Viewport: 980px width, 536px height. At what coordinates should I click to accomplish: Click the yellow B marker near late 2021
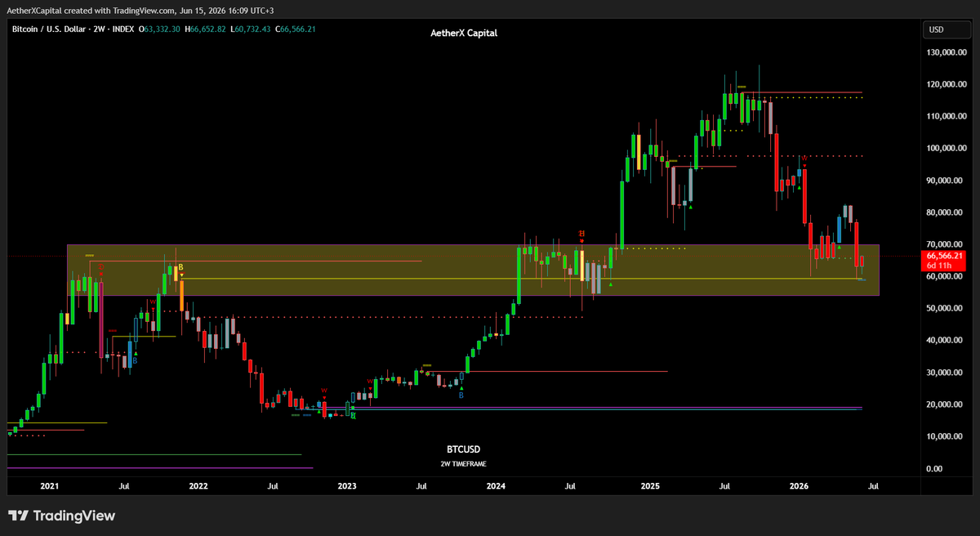[x=181, y=267]
